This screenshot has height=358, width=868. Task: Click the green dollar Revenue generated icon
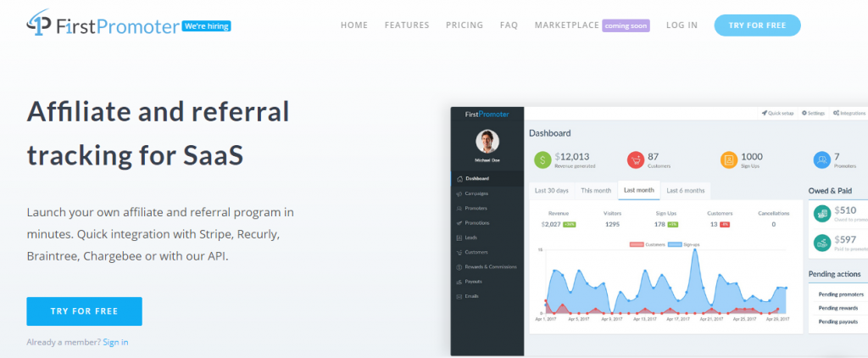(542, 160)
